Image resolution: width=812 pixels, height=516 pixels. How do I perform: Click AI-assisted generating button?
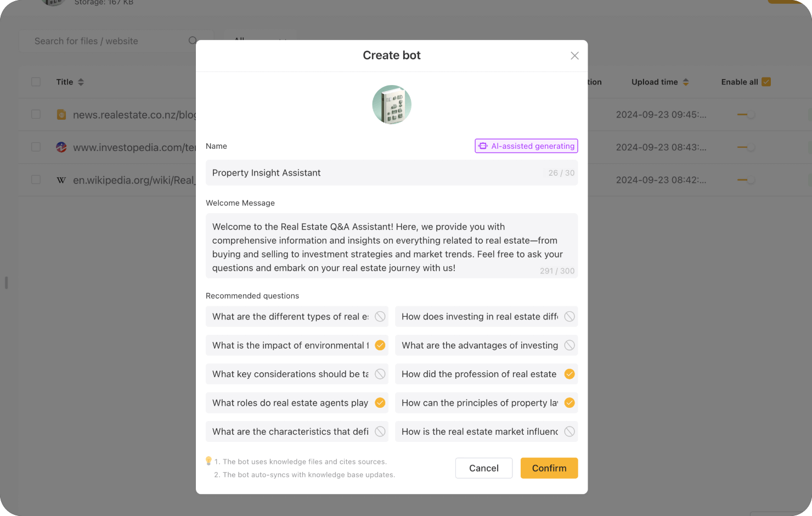point(526,146)
